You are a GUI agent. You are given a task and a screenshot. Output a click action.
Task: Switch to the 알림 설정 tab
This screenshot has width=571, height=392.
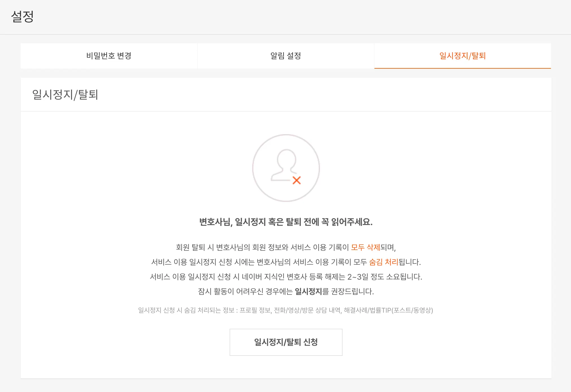pos(285,56)
